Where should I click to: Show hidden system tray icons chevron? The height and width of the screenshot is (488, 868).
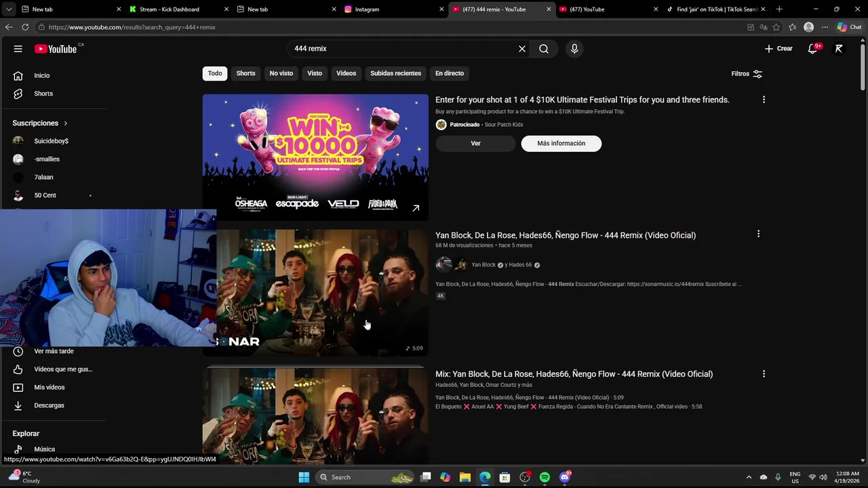click(749, 477)
